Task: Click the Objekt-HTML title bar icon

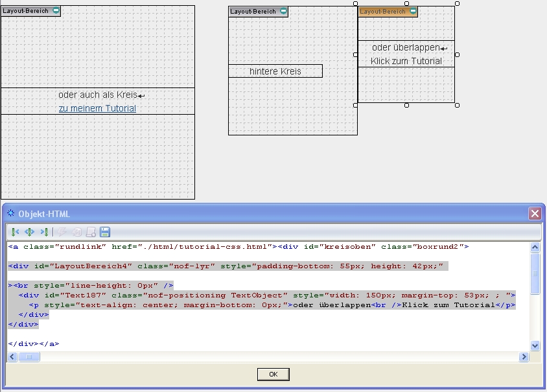Action: click(11, 214)
